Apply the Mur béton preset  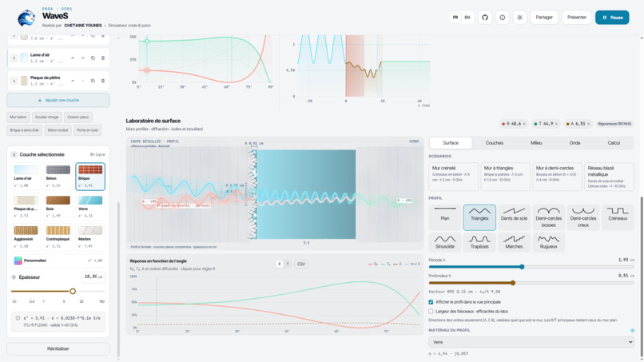[x=18, y=117]
